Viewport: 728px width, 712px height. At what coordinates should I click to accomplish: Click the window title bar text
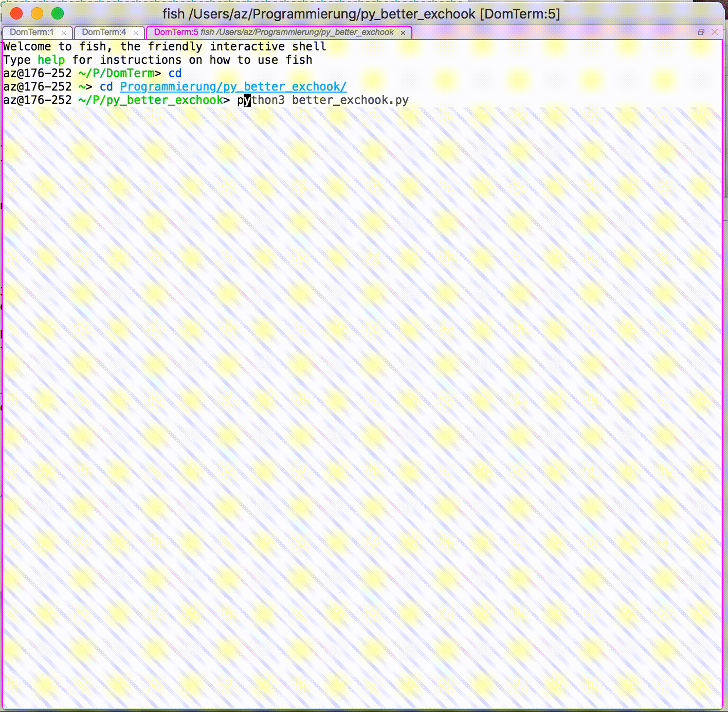[361, 14]
